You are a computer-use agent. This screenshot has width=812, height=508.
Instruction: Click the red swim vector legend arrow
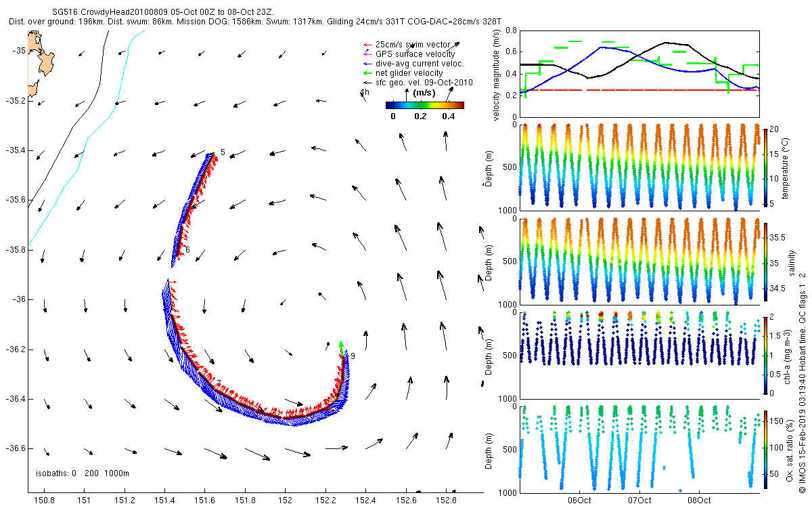(367, 45)
